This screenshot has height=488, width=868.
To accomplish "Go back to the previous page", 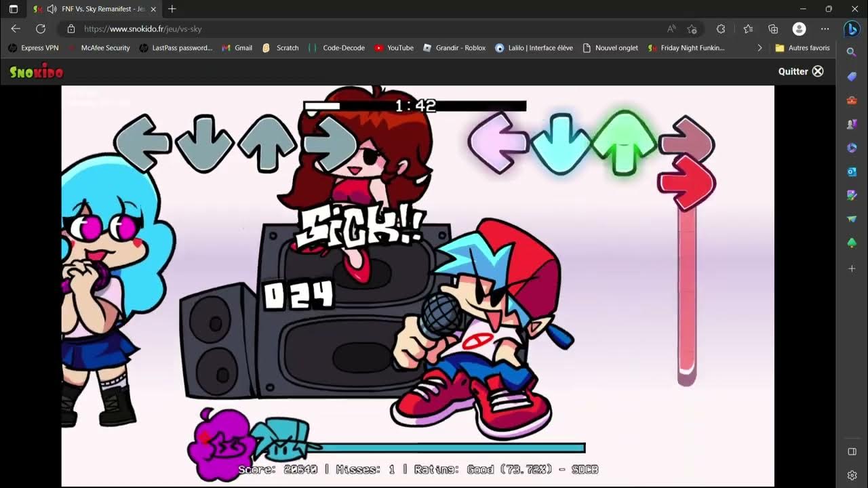I will click(x=16, y=28).
